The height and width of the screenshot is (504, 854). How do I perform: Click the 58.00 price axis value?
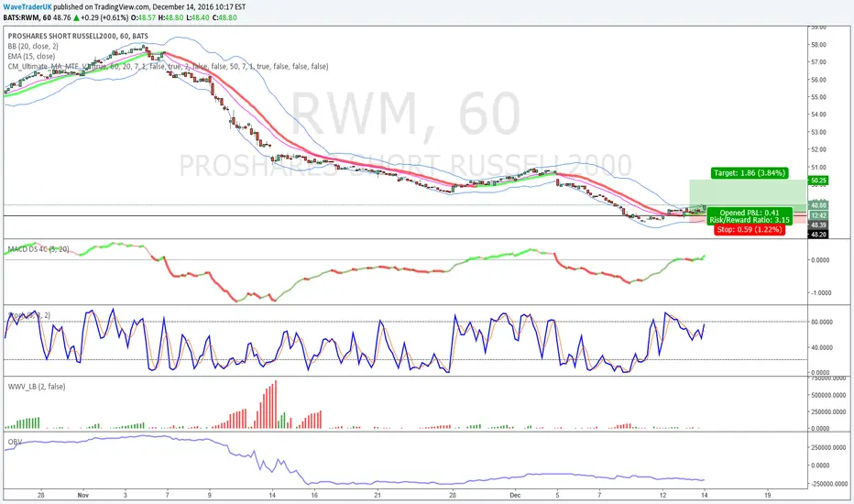[818, 45]
